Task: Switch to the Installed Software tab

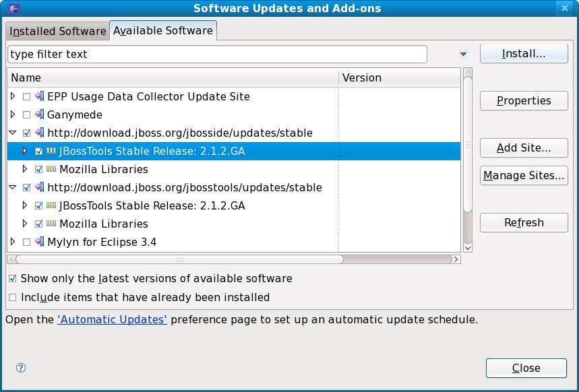Action: click(57, 31)
